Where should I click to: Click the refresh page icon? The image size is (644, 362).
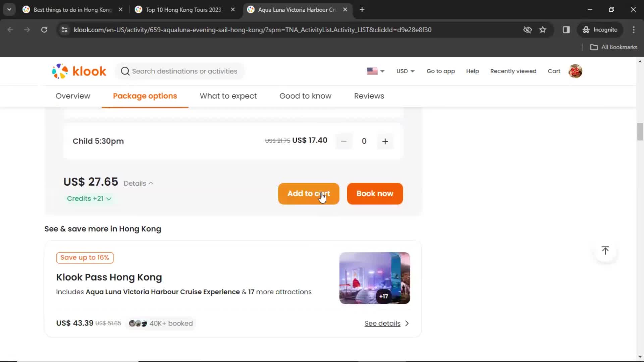pos(44,29)
